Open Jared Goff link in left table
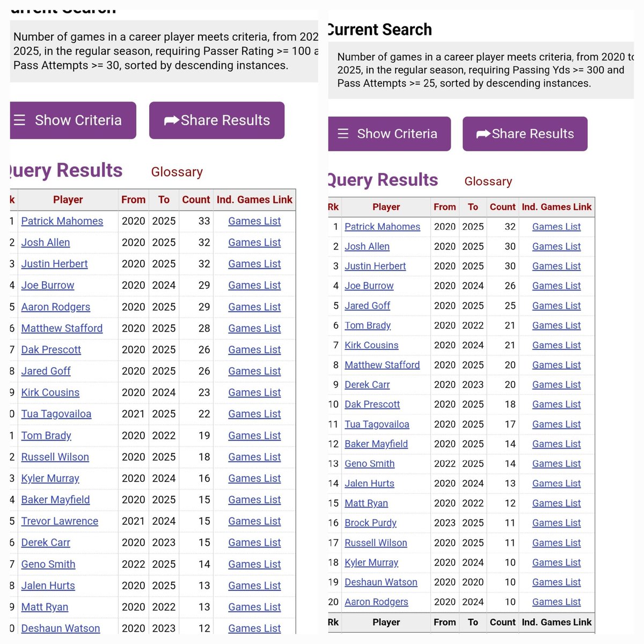Image resolution: width=644 pixels, height=644 pixels. coord(46,371)
